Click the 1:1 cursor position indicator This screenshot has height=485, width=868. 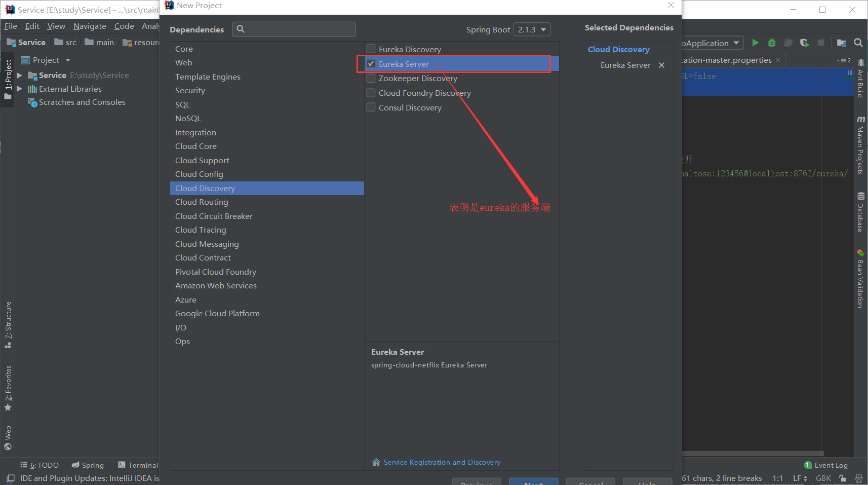point(777,478)
